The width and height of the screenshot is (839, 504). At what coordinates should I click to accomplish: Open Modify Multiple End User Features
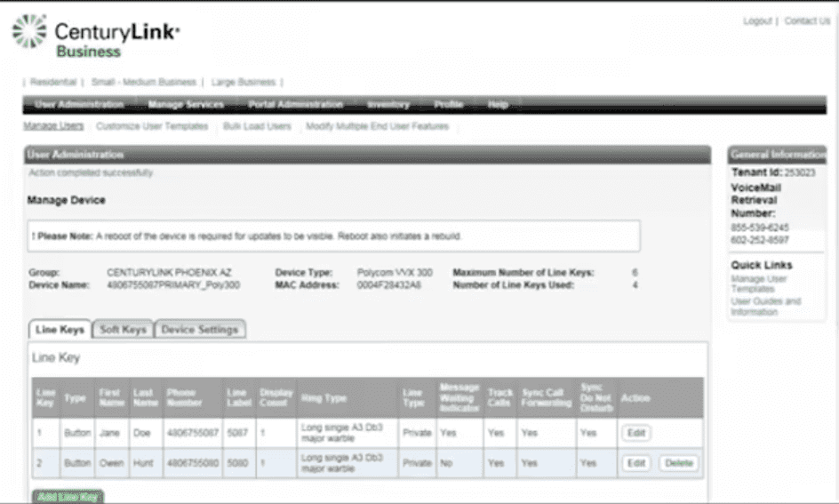[377, 126]
